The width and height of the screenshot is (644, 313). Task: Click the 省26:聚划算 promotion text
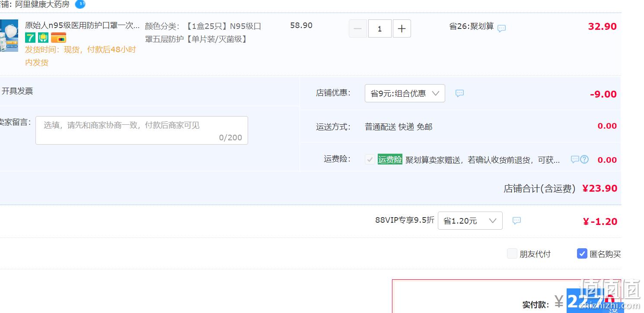point(472,26)
